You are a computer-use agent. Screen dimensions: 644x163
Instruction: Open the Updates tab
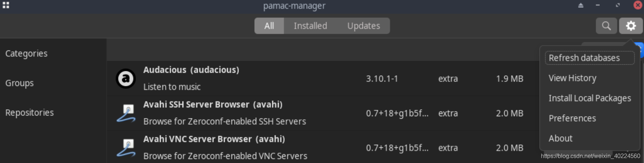coord(363,26)
